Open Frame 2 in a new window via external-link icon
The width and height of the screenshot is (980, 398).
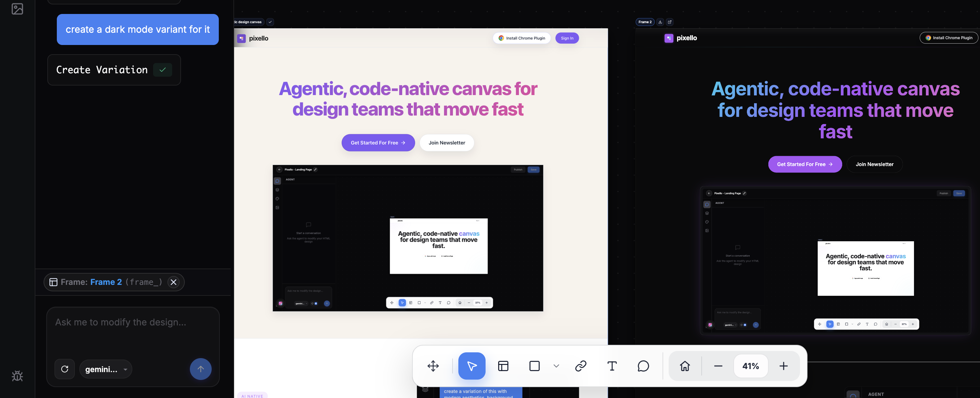click(x=670, y=22)
